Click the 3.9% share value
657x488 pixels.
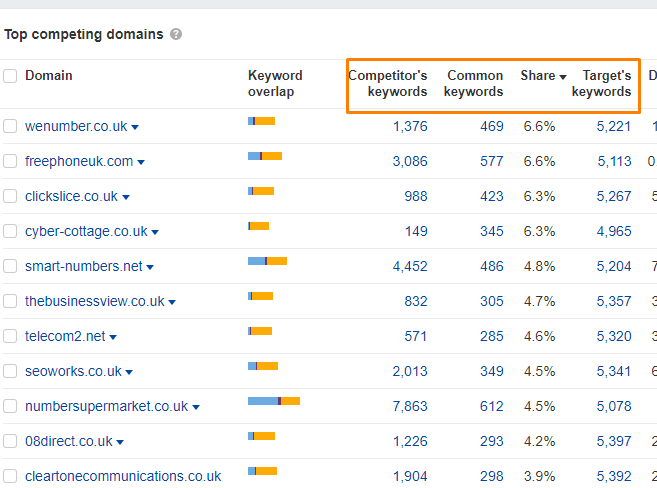coord(539,476)
